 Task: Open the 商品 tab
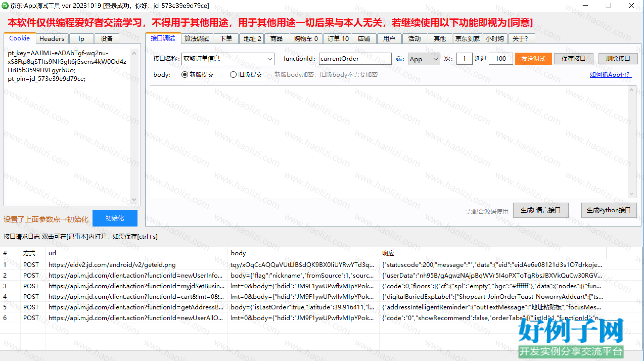coord(276,39)
